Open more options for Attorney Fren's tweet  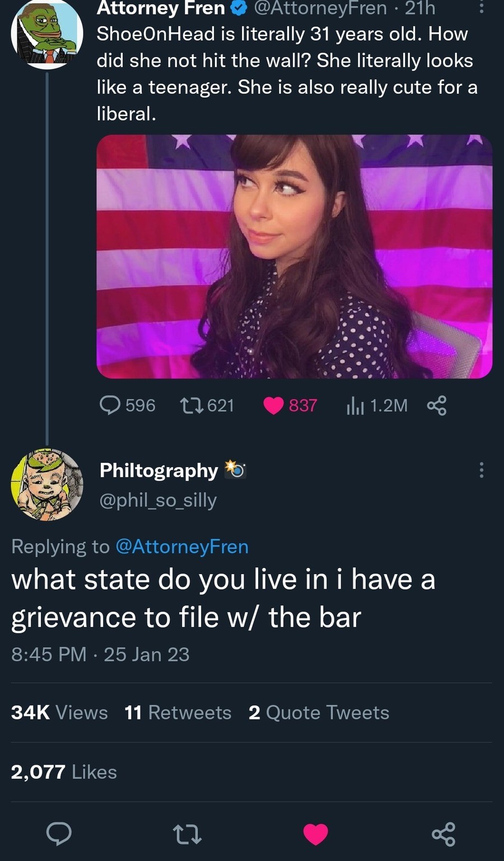tap(482, 7)
